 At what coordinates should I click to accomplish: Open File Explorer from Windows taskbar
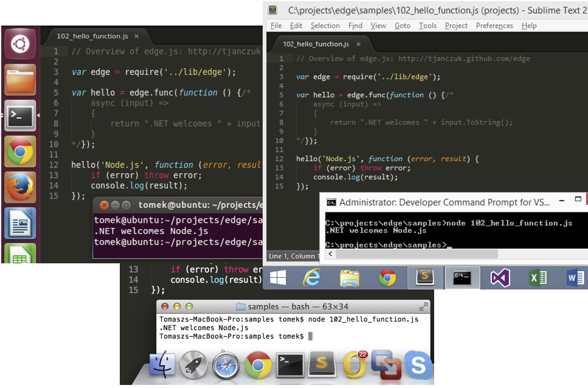(x=350, y=278)
